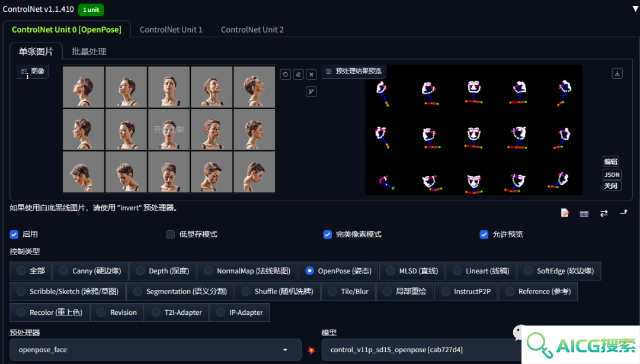The image size is (640, 364).
Task: Click the 关闭 (Close) preview button
Action: click(x=611, y=186)
